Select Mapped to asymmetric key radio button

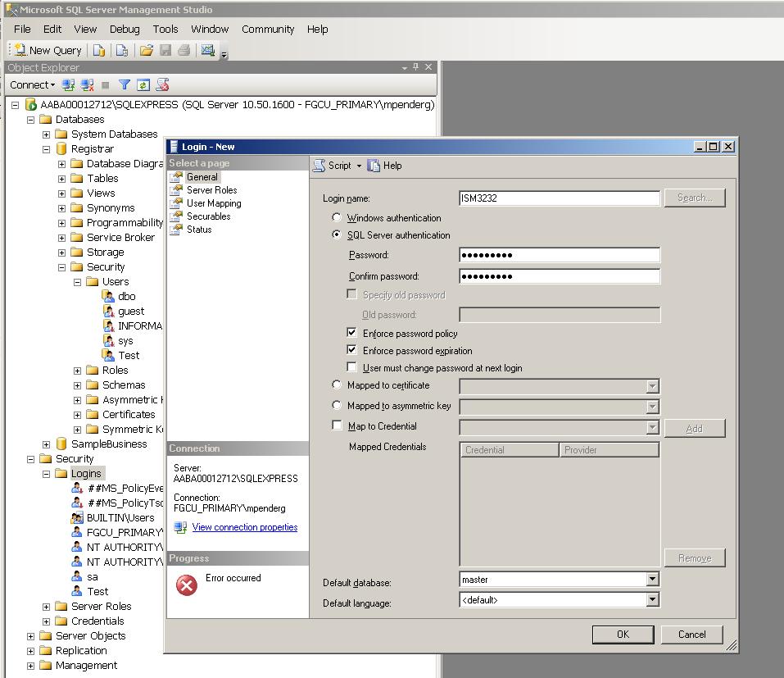[337, 405]
